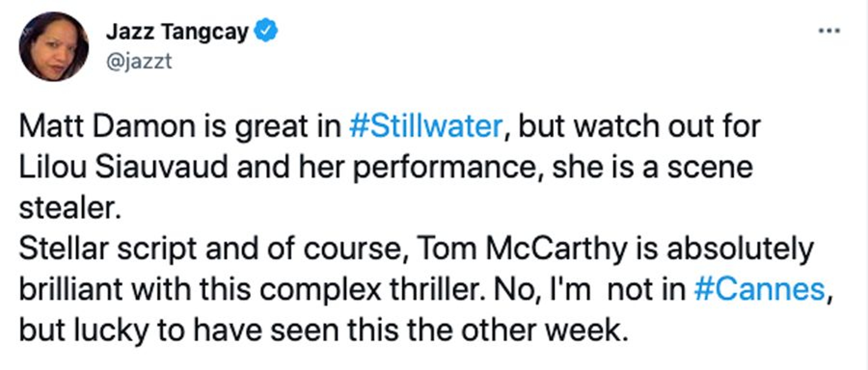Open the three-dot more options menu
868x370 pixels.
tap(829, 31)
